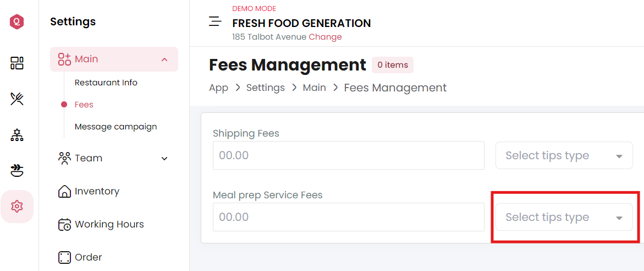Focus Meal prep Service Fees field
The image size is (644, 271).
[348, 217]
